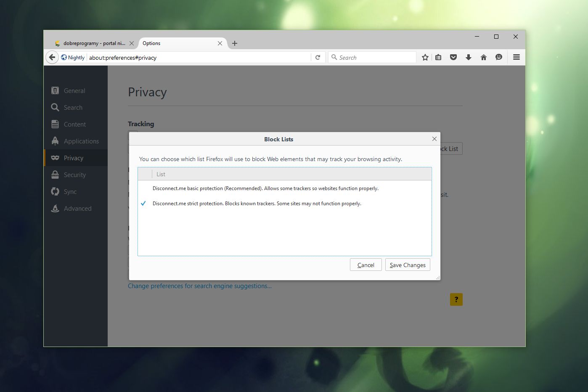Open the hamburger menu
The height and width of the screenshot is (392, 588).
tap(516, 57)
